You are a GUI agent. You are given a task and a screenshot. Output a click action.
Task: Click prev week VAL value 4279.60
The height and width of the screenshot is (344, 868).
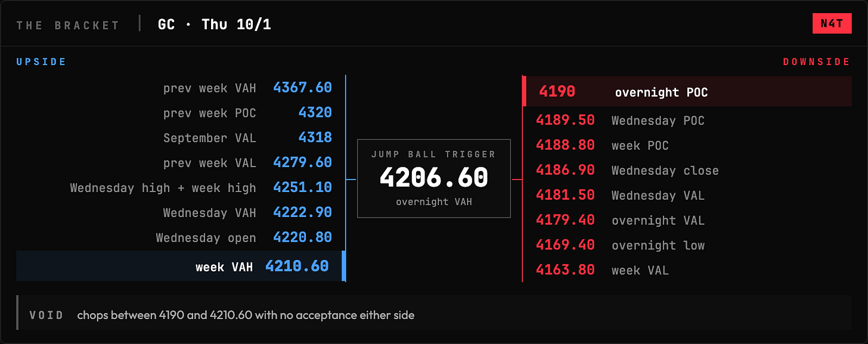click(x=303, y=163)
